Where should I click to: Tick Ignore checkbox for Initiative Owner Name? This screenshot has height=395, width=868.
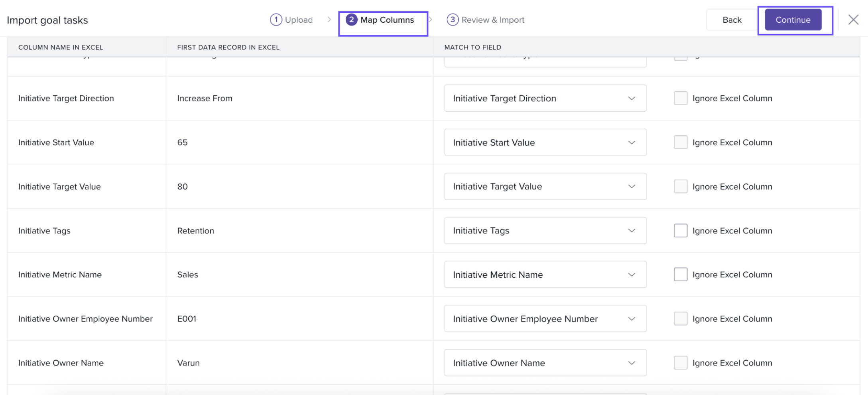[x=680, y=363]
